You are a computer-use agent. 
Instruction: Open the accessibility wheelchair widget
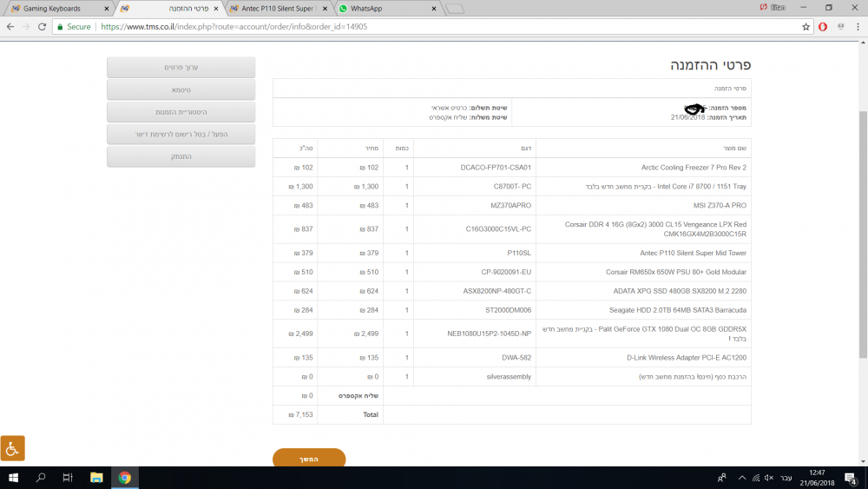pyautogui.click(x=12, y=448)
